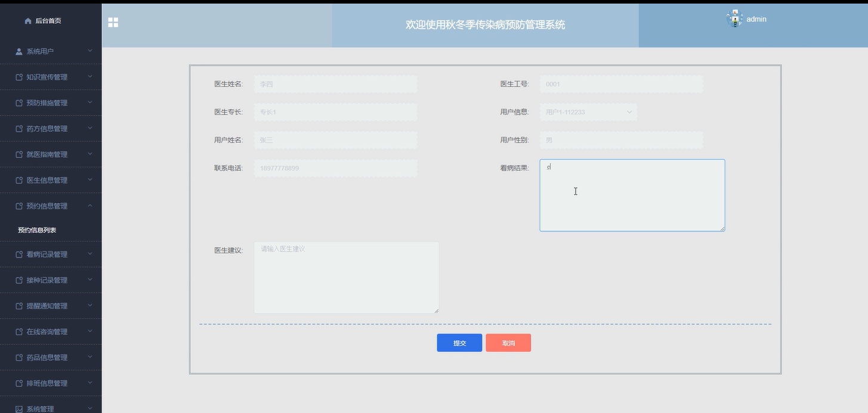This screenshot has width=868, height=413.
Task: Click the 医生姓名 input field
Action: [x=335, y=84]
